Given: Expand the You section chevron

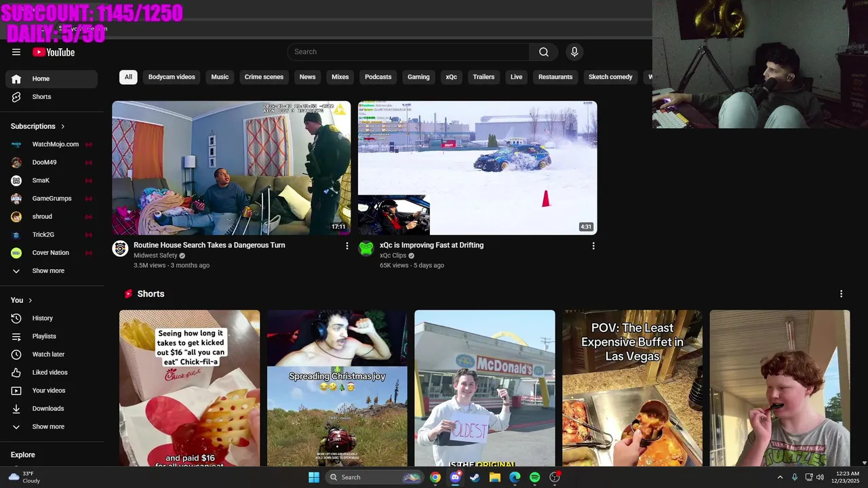Looking at the screenshot, I should point(31,300).
